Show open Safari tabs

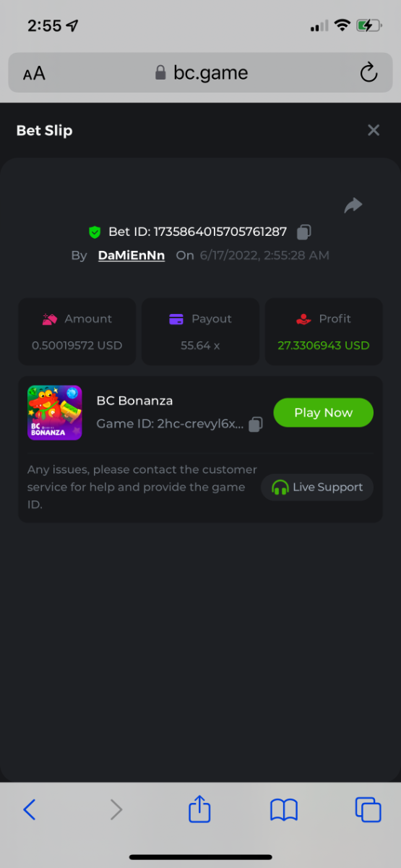368,809
